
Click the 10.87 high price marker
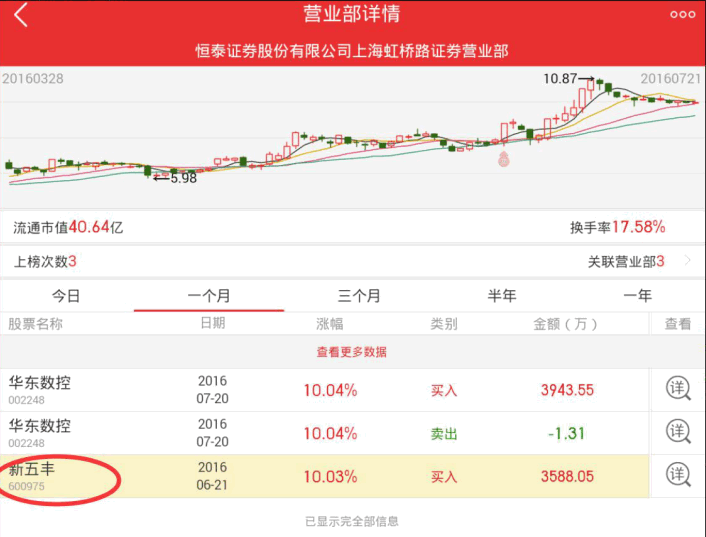[560, 78]
